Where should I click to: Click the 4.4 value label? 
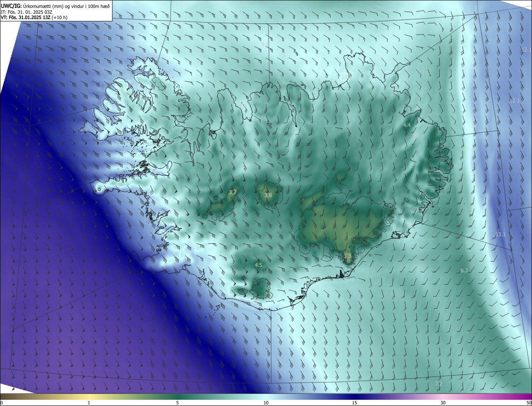coord(407,125)
